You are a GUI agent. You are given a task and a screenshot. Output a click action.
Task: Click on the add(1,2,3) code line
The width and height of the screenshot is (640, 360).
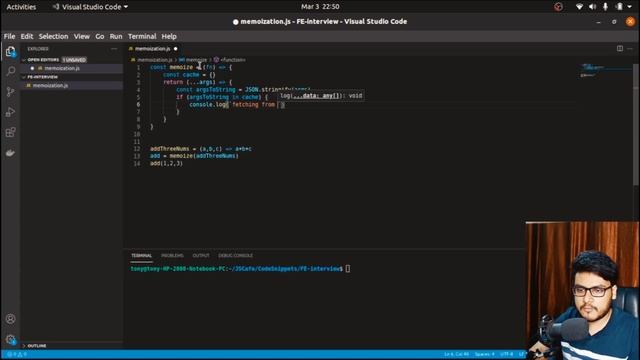(x=166, y=163)
